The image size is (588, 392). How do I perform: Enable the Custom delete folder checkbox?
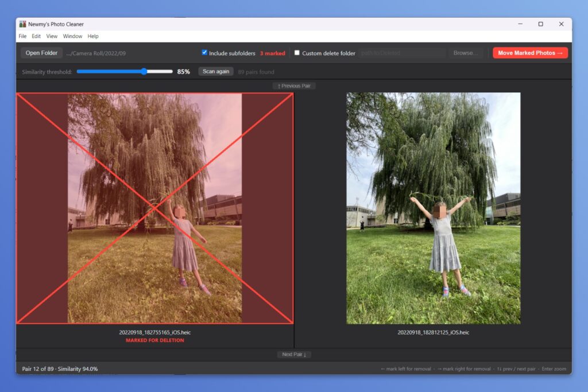[297, 53]
